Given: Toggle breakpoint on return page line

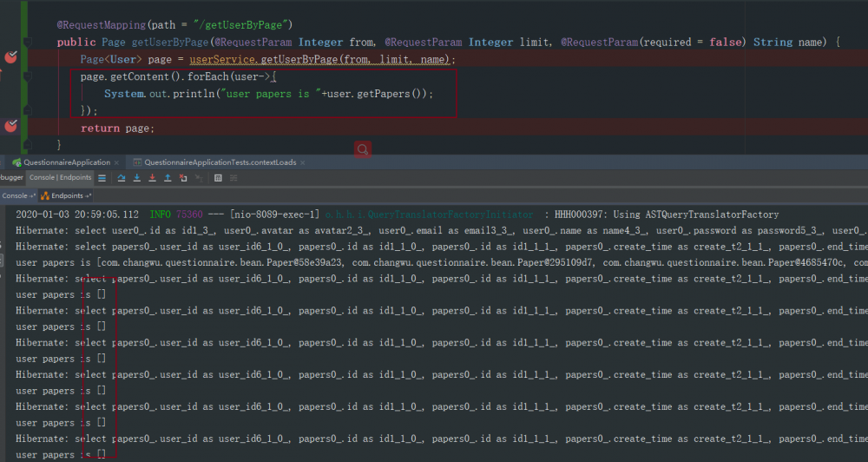Looking at the screenshot, I should coord(10,127).
